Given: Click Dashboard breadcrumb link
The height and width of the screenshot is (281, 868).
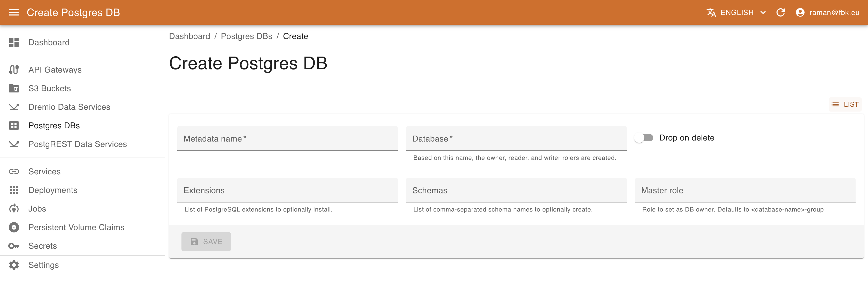Looking at the screenshot, I should tap(190, 36).
